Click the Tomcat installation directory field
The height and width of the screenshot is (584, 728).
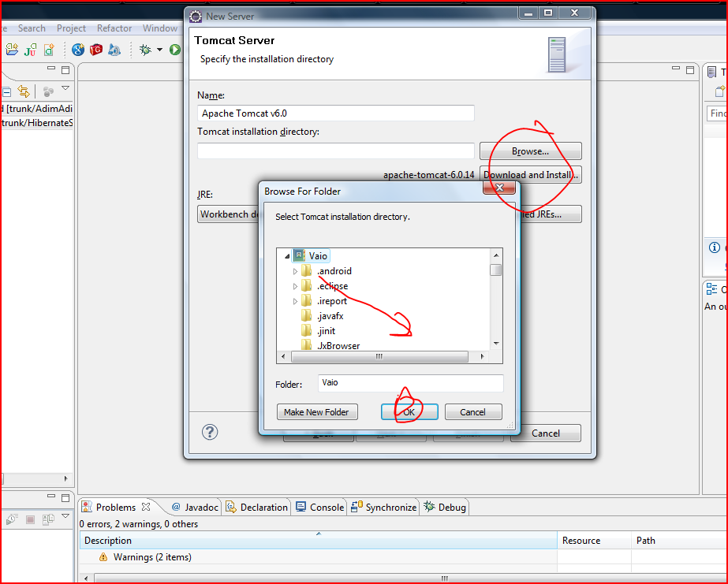pyautogui.click(x=336, y=151)
